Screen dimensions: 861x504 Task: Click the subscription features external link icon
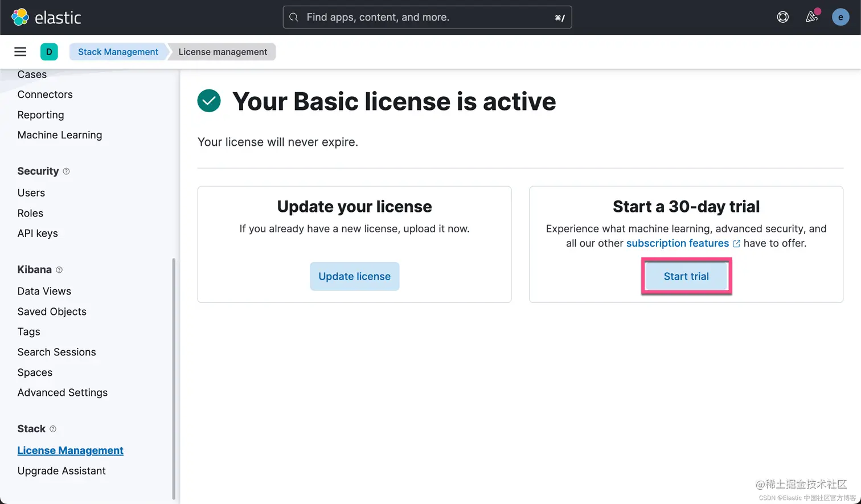[x=736, y=244]
